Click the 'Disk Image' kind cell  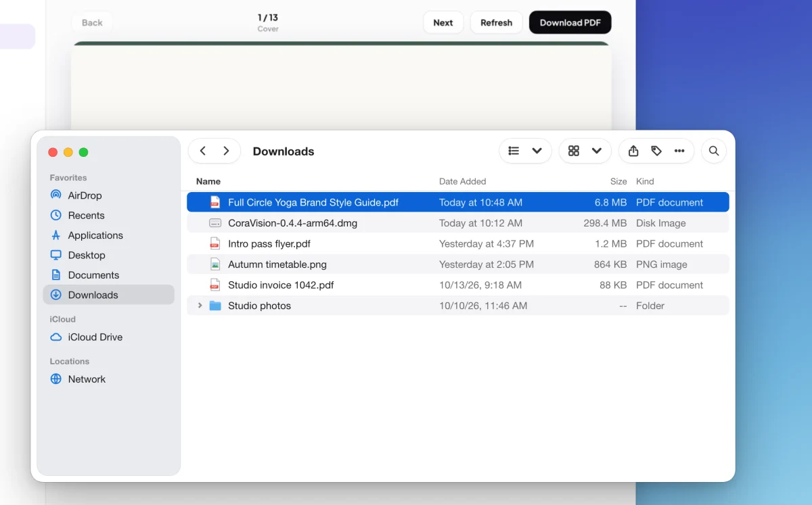pos(661,223)
